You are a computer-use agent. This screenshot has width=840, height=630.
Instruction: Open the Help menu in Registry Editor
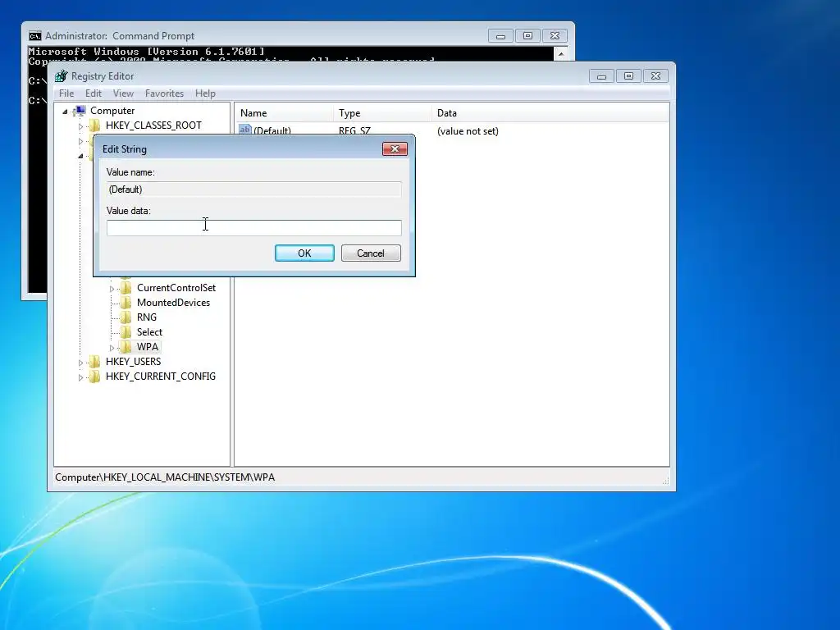click(x=205, y=94)
